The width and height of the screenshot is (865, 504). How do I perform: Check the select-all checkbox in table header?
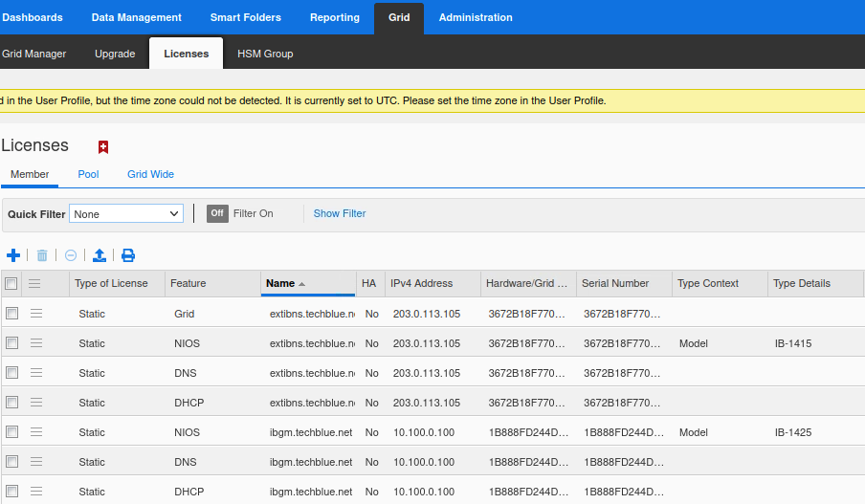pos(11,283)
